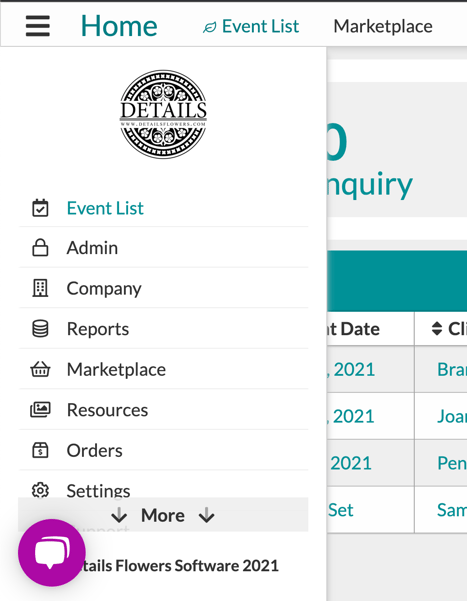Image resolution: width=467 pixels, height=601 pixels.
Task: Click the Admin lock icon
Action: 40,248
